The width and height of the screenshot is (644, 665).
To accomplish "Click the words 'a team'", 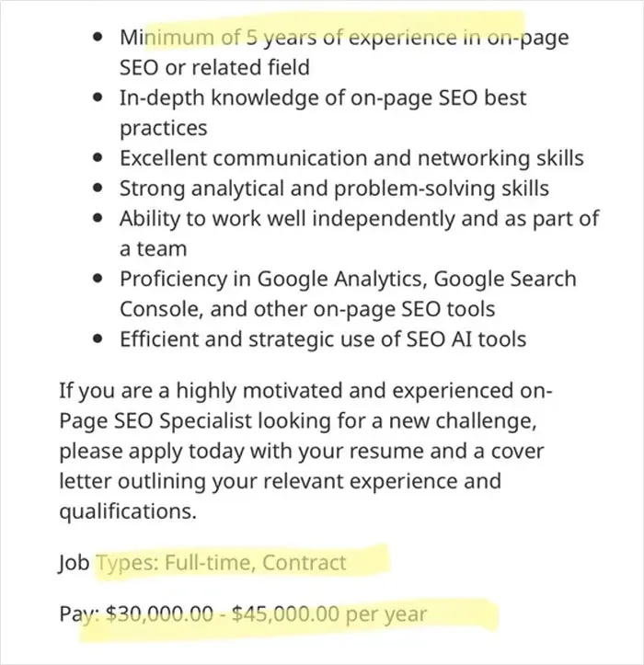I will click(153, 249).
